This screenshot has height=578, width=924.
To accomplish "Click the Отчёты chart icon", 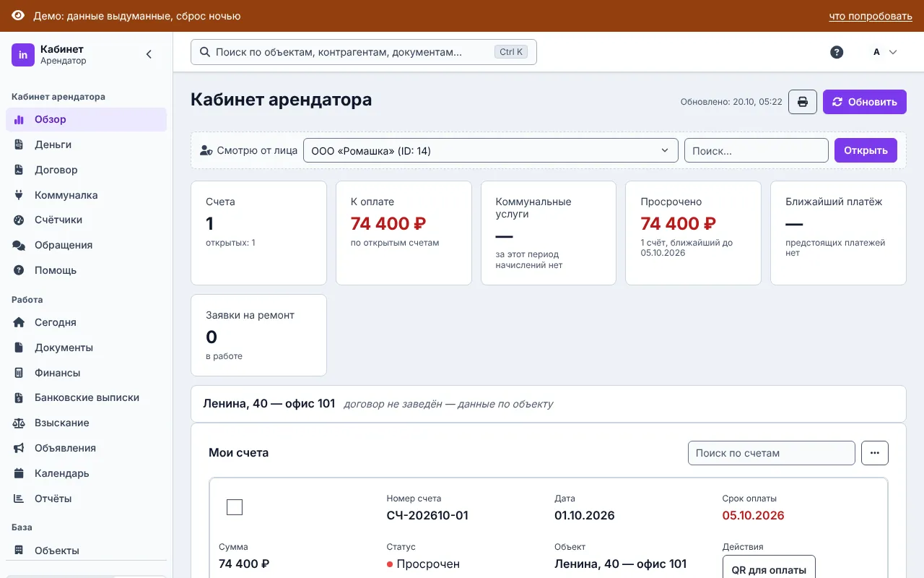I will (x=19, y=499).
